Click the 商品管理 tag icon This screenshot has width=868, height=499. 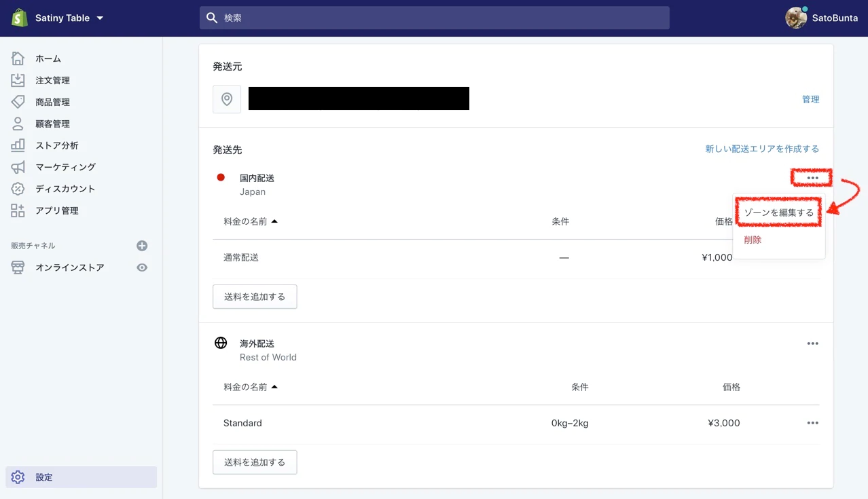point(18,102)
